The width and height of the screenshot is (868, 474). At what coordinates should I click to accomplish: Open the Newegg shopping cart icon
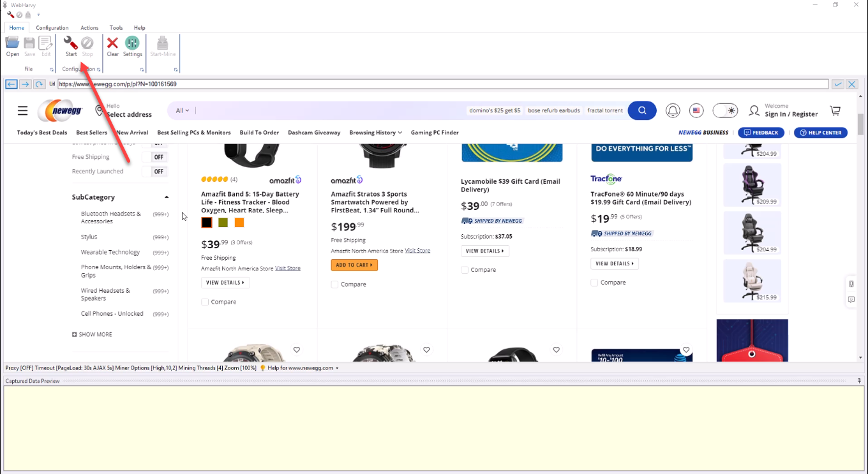click(x=835, y=110)
